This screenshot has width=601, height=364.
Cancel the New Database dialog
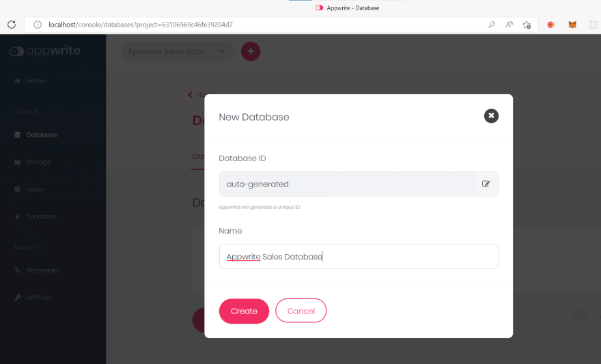point(301,311)
